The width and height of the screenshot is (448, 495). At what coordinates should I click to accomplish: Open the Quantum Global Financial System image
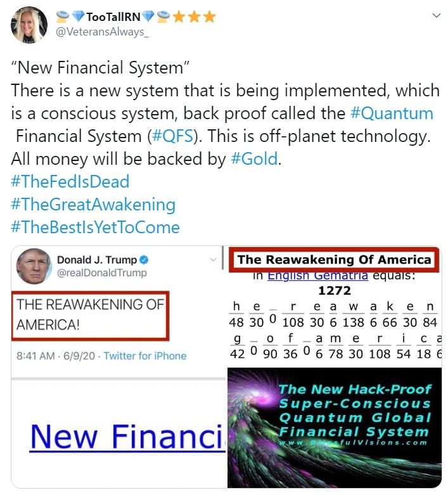(335, 428)
